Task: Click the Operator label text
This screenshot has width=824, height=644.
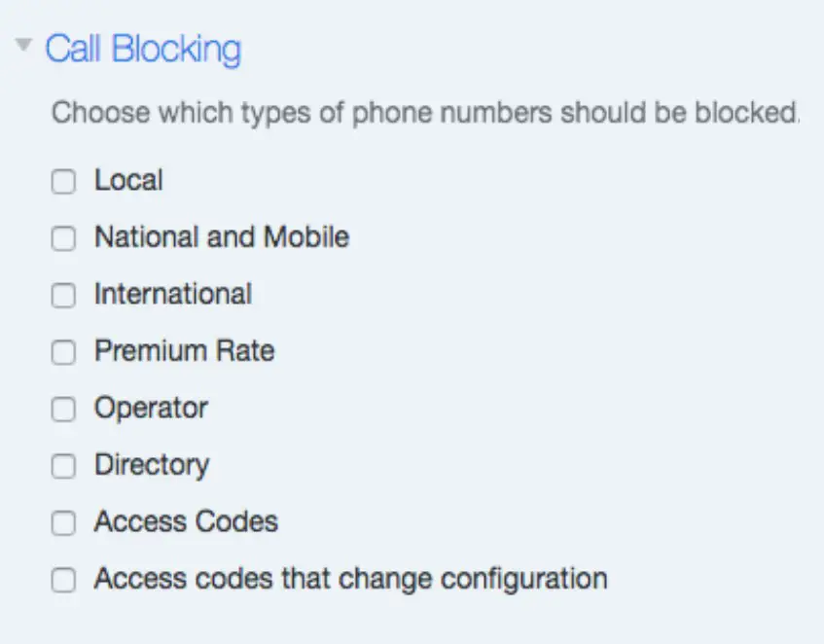Action: click(x=151, y=409)
